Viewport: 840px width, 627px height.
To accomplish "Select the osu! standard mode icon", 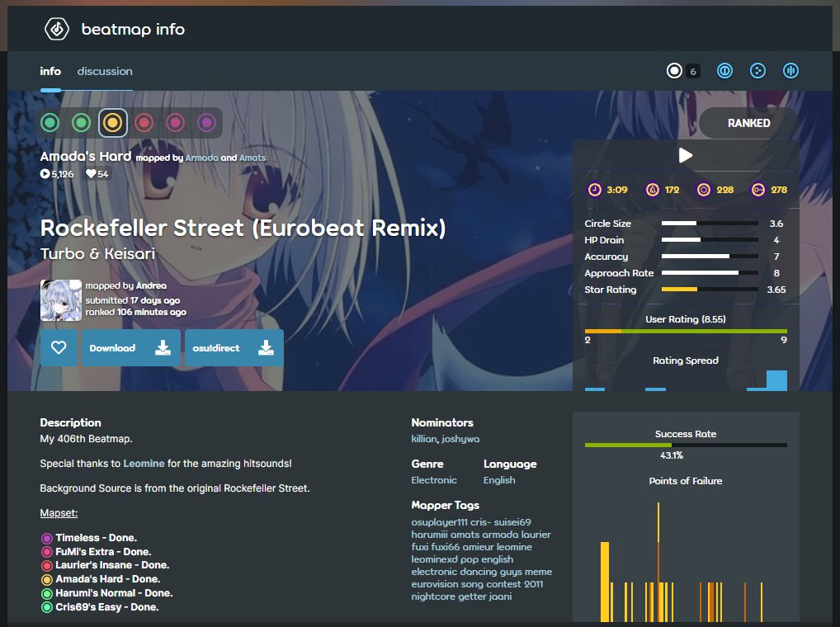I will 674,71.
